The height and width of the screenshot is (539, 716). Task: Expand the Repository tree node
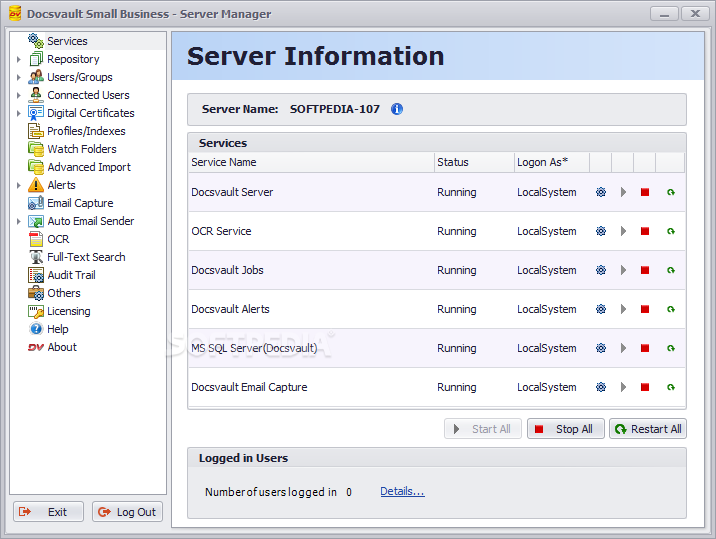click(x=19, y=59)
